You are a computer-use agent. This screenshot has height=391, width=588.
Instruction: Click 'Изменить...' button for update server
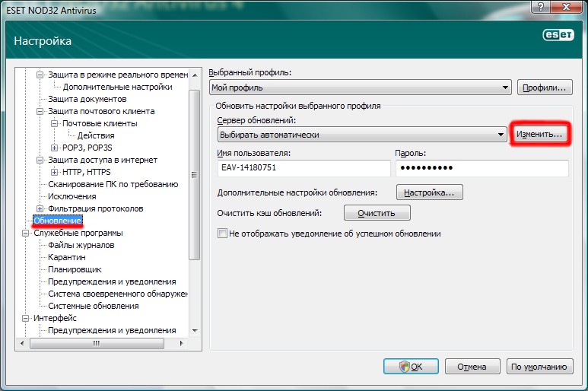click(539, 134)
